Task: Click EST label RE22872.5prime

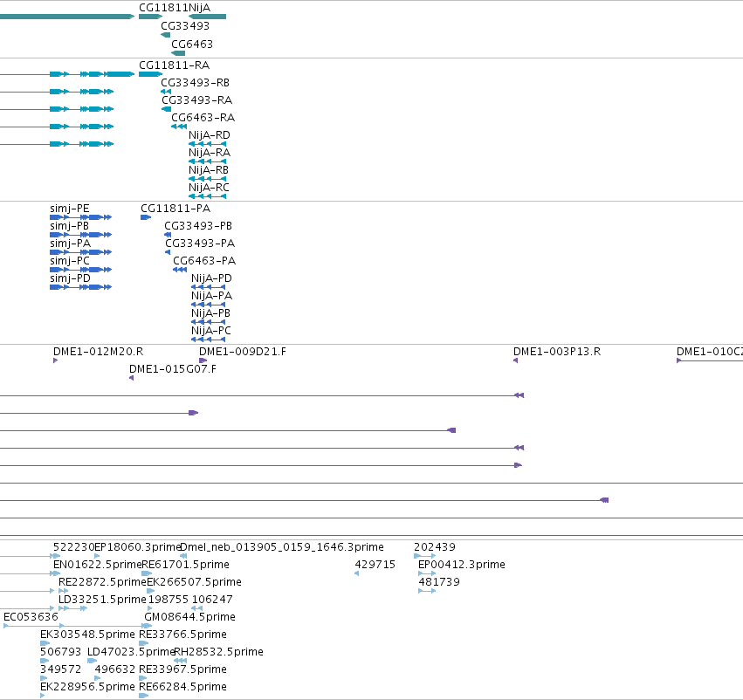Action: (x=102, y=582)
